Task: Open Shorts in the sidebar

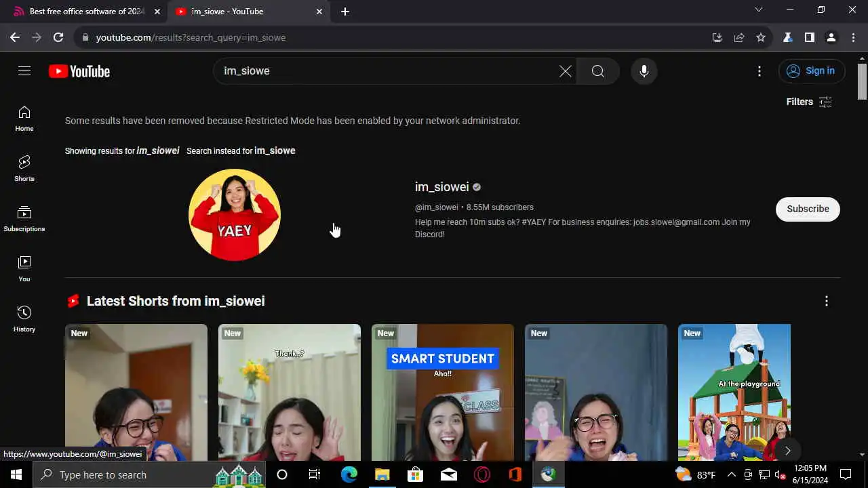Action: point(24,169)
